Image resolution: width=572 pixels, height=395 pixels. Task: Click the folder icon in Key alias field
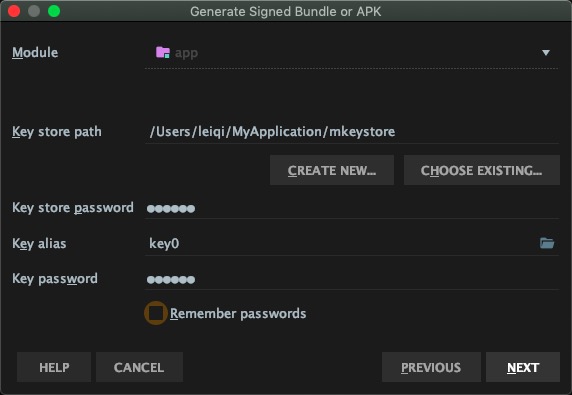(546, 243)
